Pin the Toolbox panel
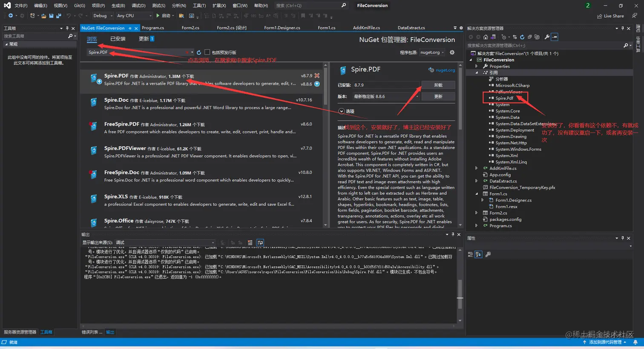Screen dimensions: 644x349 [x=67, y=28]
